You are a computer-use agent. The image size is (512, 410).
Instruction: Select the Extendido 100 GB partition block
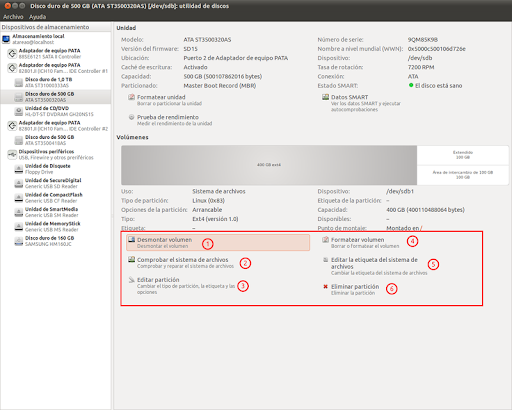coord(463,155)
